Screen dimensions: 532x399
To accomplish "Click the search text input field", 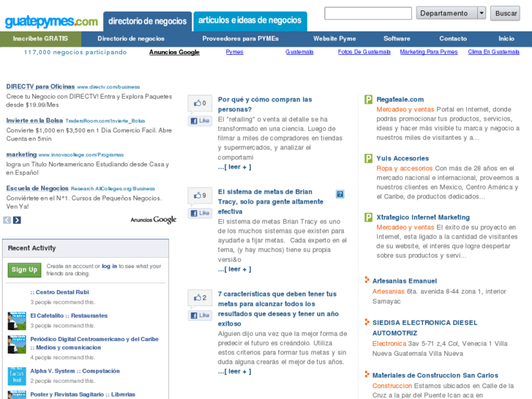I will pyautogui.click(x=368, y=13).
